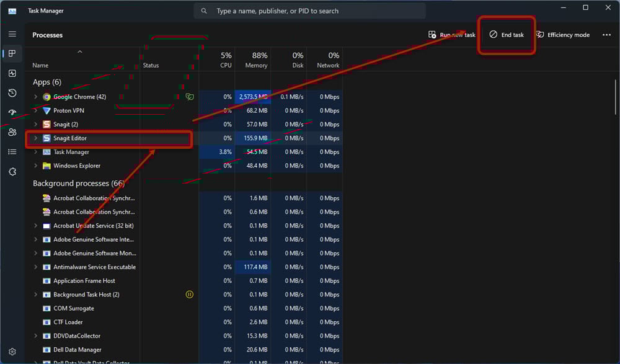This screenshot has width=620, height=364.
Task: Click the Apps (6) group heading
Action: tap(47, 82)
